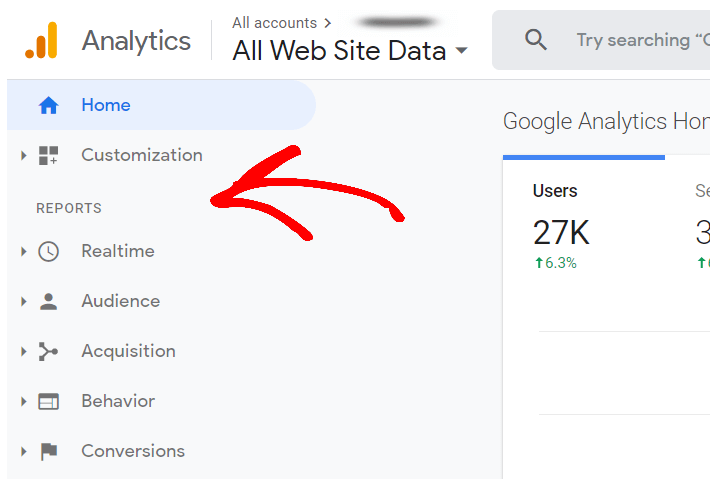Expand the Audience reports arrow
710x479 pixels.
[24, 302]
